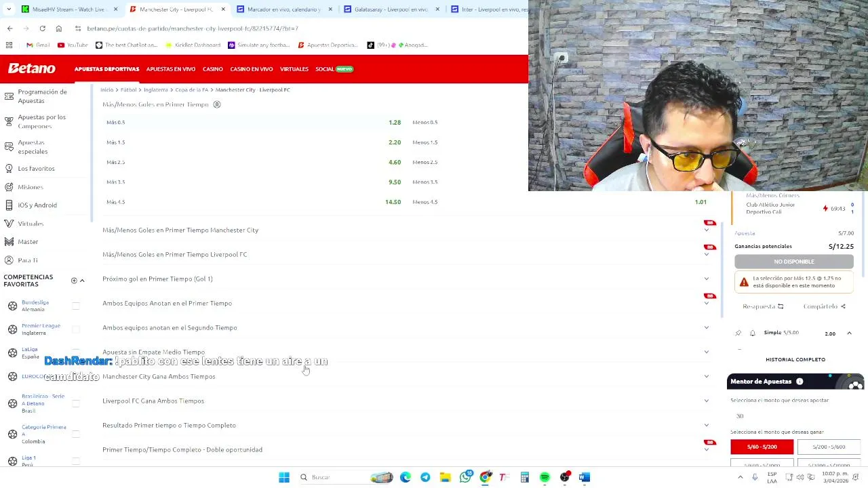Open Programación de Apuestas sidebar icon
Image resolution: width=868 pixels, height=488 pixels.
tap(9, 96)
